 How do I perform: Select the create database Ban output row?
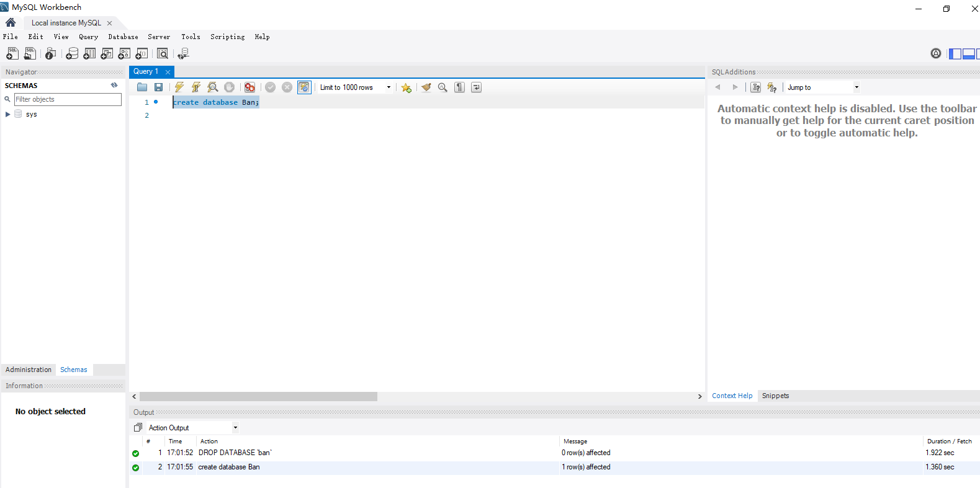click(554, 467)
